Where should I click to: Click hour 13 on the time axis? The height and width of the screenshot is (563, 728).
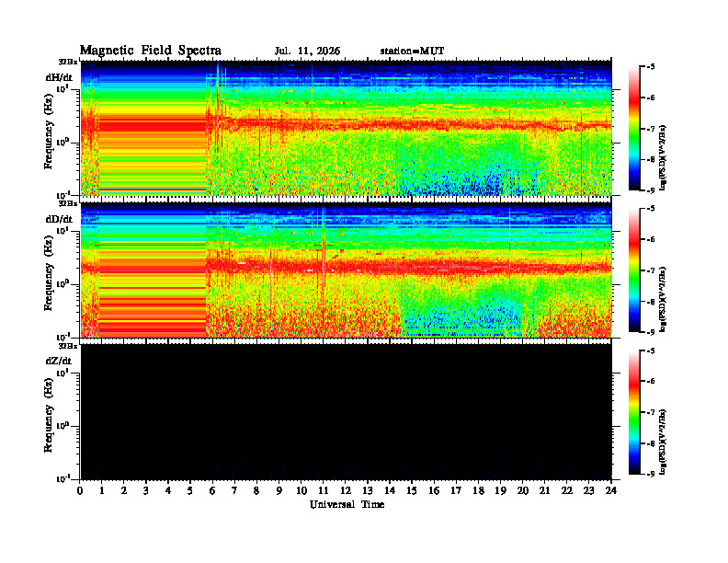(368, 490)
